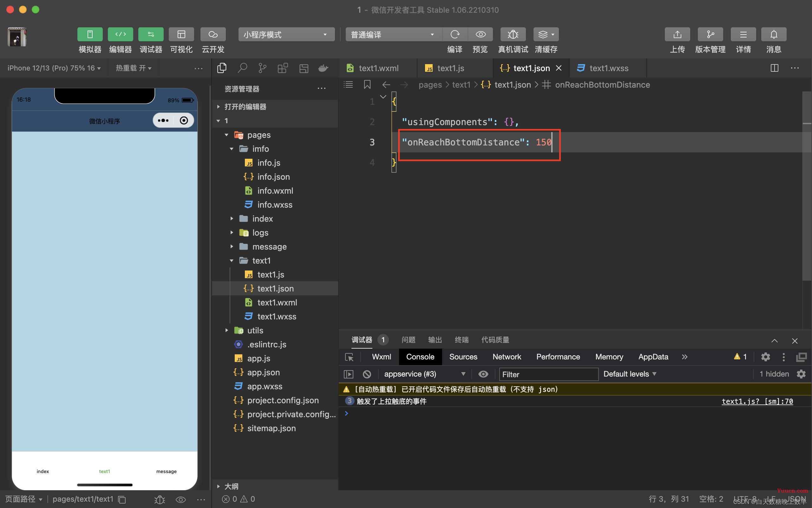Open the compile mode (普通编译) dropdown
This screenshot has width=812, height=508.
click(394, 34)
